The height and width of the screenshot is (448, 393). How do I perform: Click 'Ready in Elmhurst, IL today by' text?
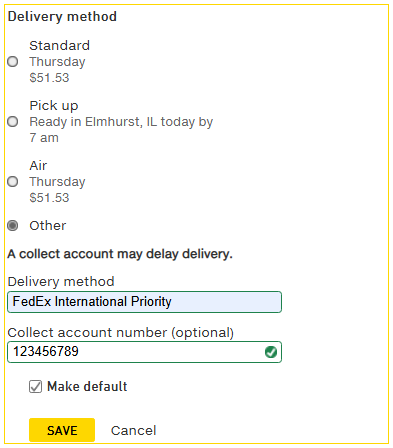coord(121,122)
